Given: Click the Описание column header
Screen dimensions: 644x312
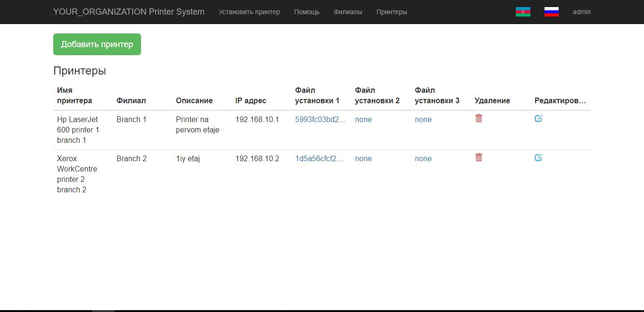Looking at the screenshot, I should click(194, 100).
